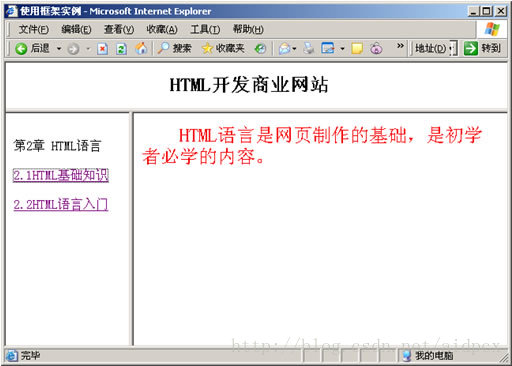This screenshot has height=366, width=512.
Task: Open the Edit (编辑) menu
Action: pos(76,30)
